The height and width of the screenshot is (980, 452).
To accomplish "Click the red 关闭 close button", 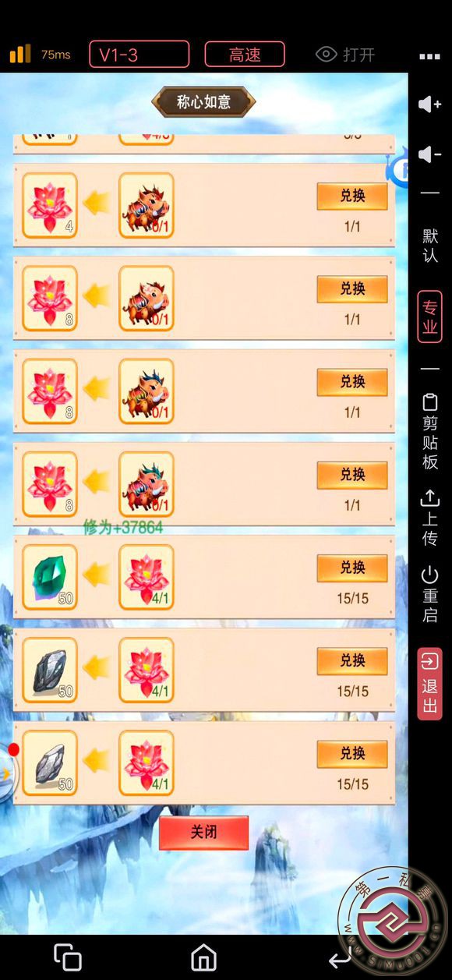I will (203, 833).
